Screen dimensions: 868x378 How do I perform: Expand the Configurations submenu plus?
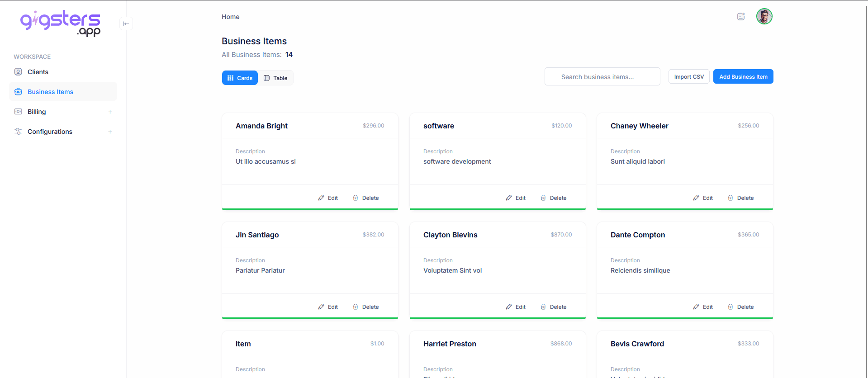click(110, 132)
